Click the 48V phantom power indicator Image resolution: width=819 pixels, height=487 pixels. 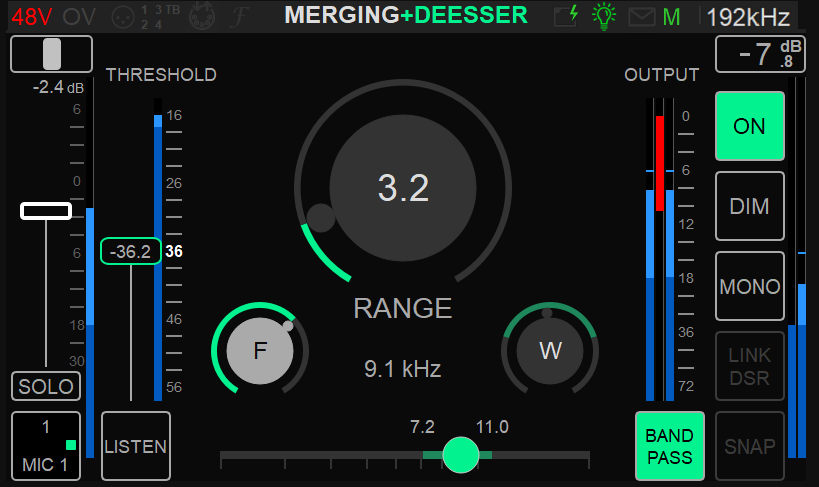(x=28, y=16)
